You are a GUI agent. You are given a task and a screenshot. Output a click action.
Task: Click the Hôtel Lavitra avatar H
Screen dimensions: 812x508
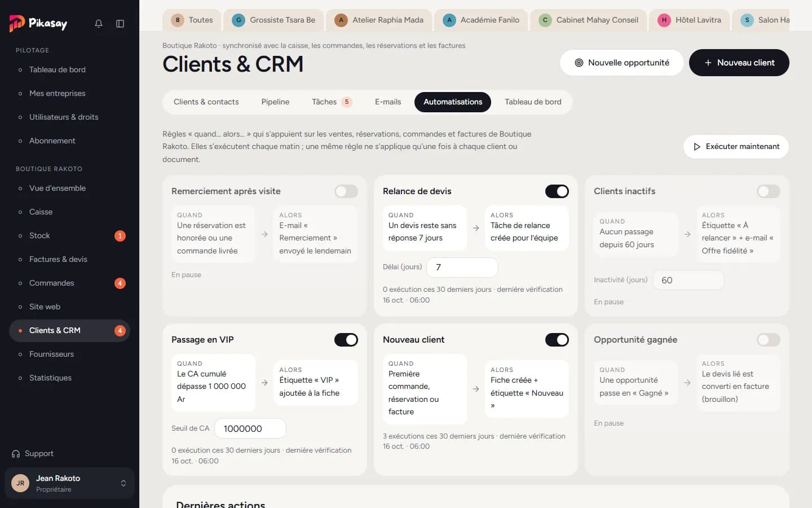[x=664, y=20]
